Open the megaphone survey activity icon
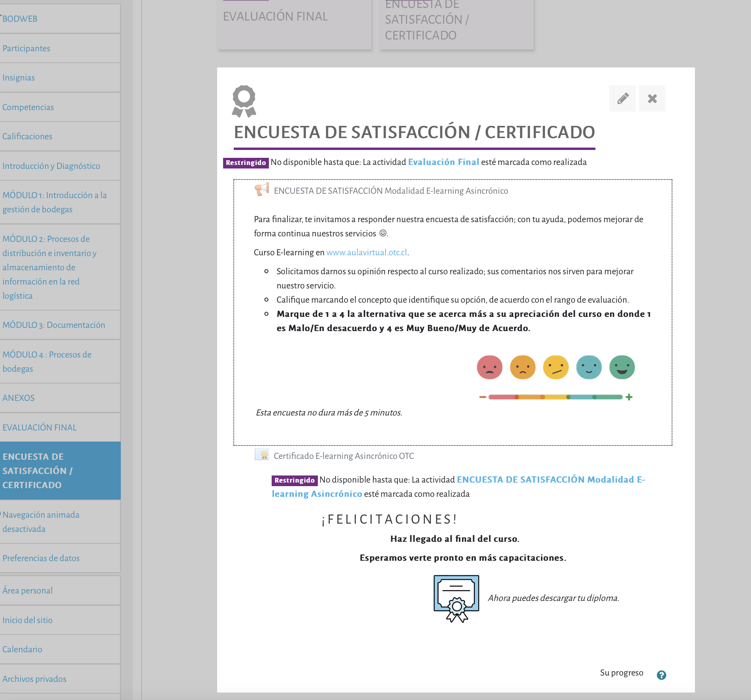 click(x=262, y=189)
